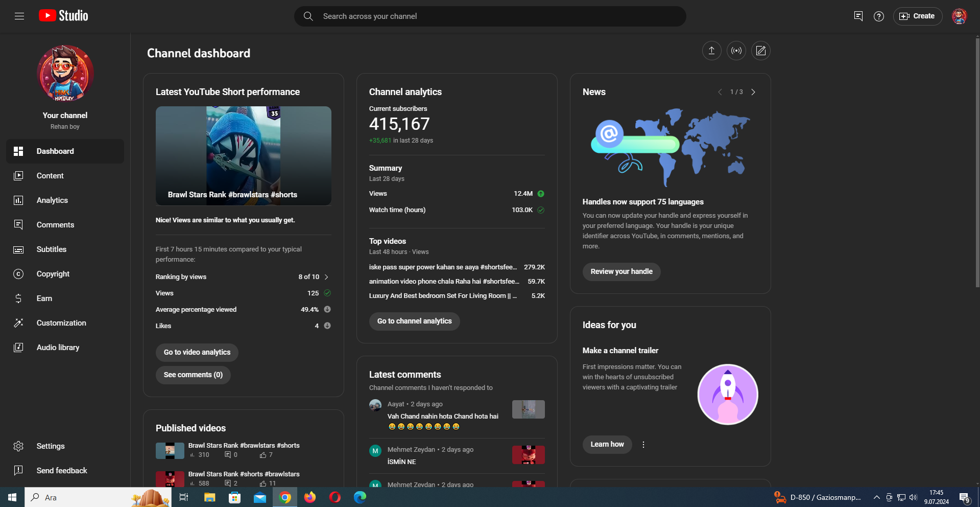
Task: Click the Likes down-arrow indicator icon
Action: [327, 326]
